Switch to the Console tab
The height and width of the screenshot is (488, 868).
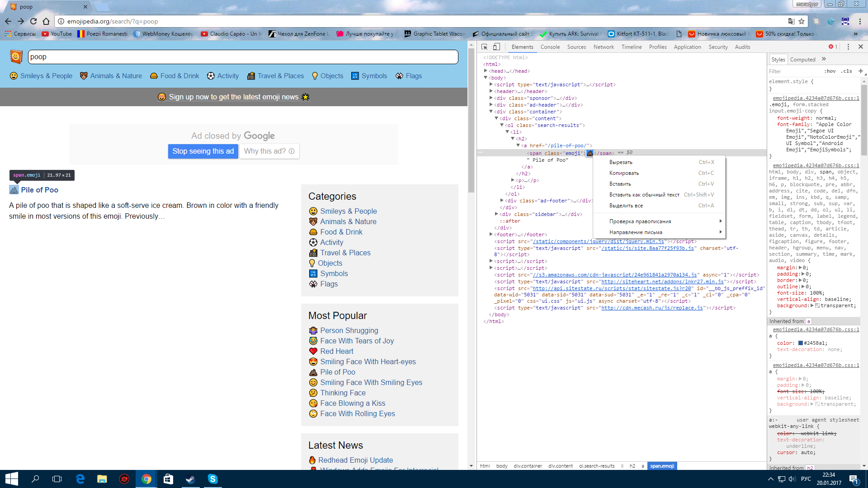coord(550,47)
